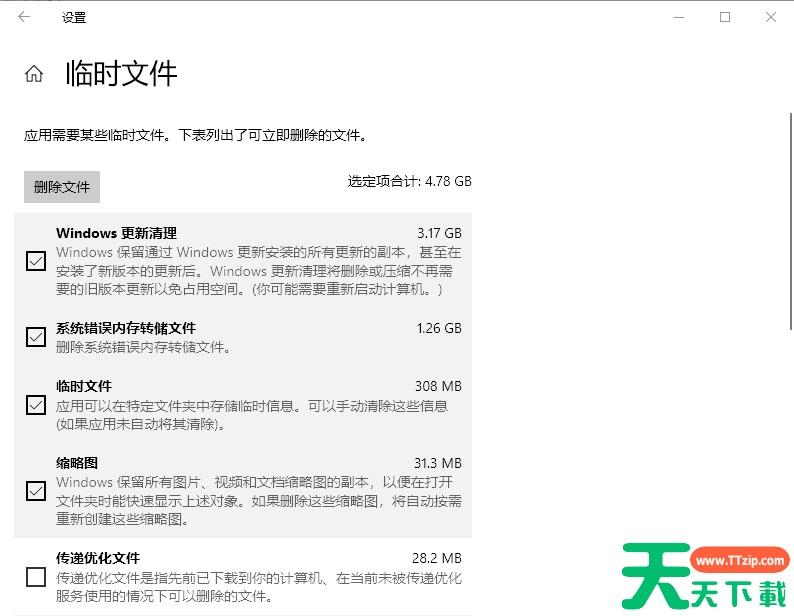This screenshot has width=794, height=616.
Task: Click the '选定项合计: 4.78 GB' text
Action: coord(409,181)
